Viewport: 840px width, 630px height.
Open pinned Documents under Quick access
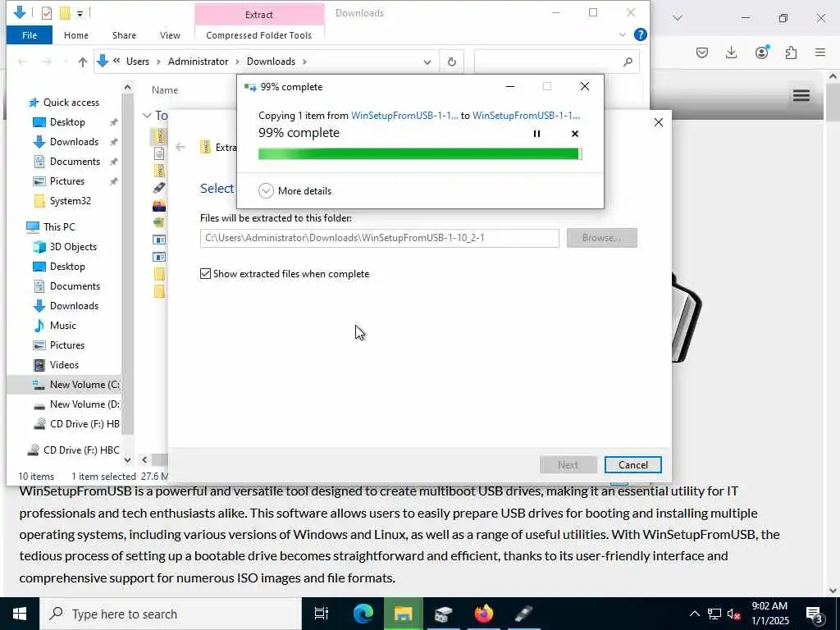click(x=75, y=162)
